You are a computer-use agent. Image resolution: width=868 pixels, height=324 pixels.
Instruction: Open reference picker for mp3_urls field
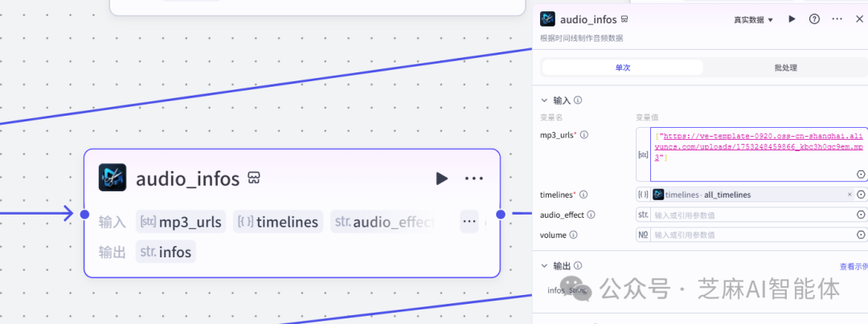[861, 174]
